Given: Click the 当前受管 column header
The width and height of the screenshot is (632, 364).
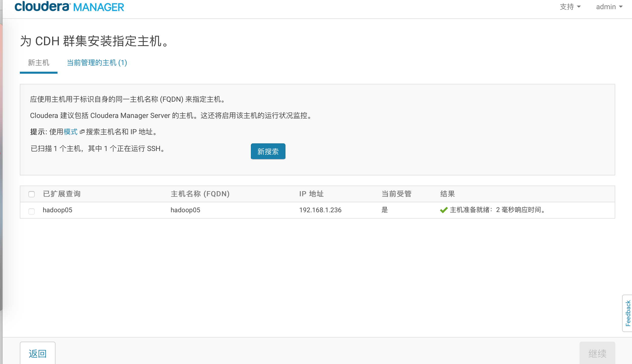Looking at the screenshot, I should tap(396, 194).
